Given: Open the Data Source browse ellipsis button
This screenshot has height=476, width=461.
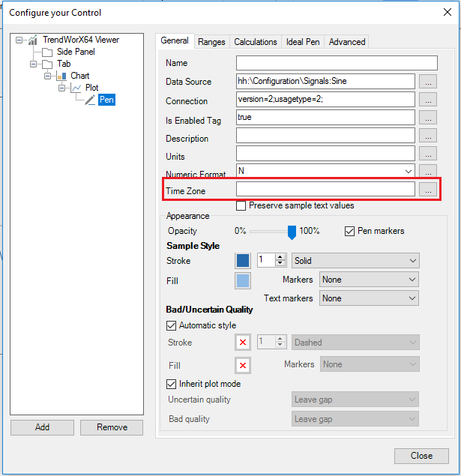Looking at the screenshot, I should pos(428,82).
